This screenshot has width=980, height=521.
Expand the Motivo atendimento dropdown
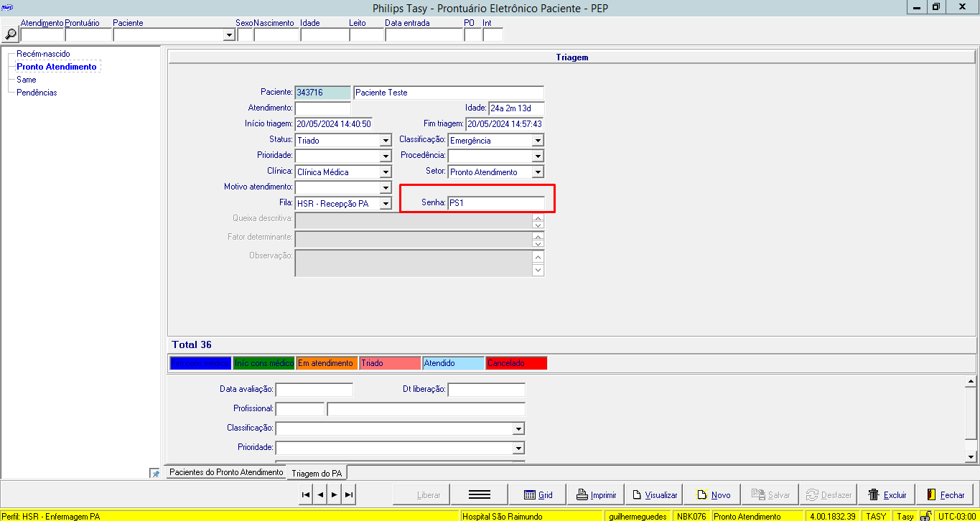tap(386, 188)
